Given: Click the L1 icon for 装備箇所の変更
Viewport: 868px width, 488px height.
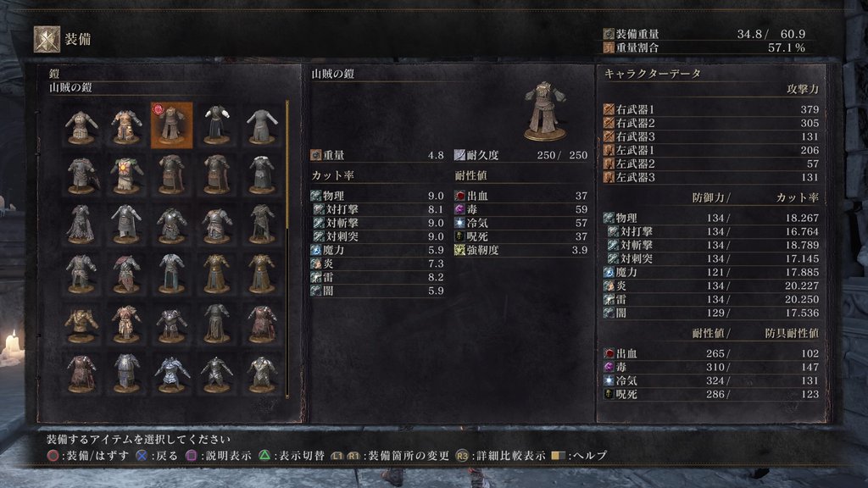Looking at the screenshot, I should 337,456.
